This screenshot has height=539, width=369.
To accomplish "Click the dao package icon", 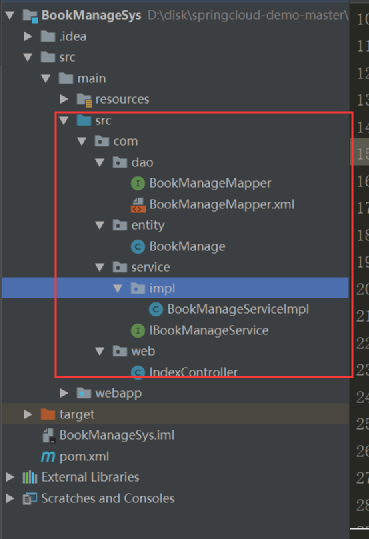I will tap(120, 162).
